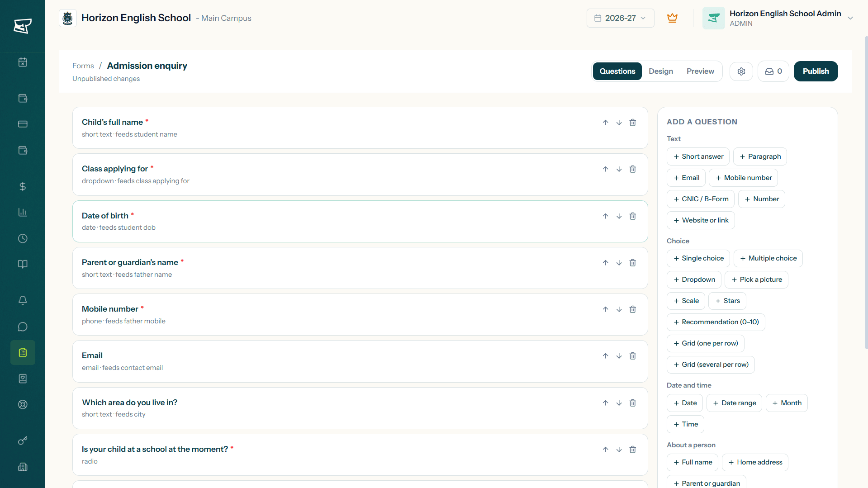This screenshot has height=488, width=868.
Task: Open the responses inbox showing 0
Action: click(x=773, y=71)
